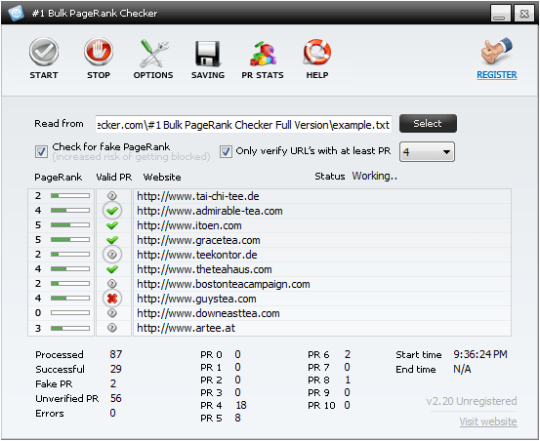The image size is (540, 441).
Task: Toggle Only verify URL's with at least PR
Action: (x=226, y=151)
